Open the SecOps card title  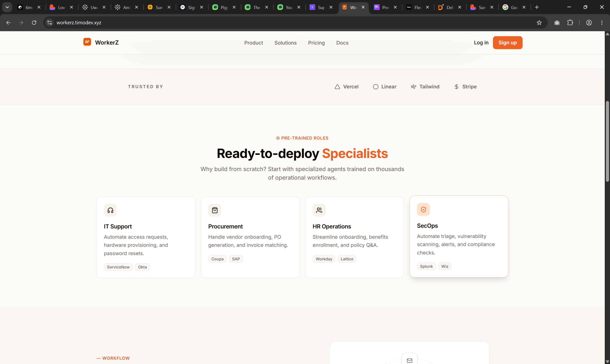click(427, 226)
